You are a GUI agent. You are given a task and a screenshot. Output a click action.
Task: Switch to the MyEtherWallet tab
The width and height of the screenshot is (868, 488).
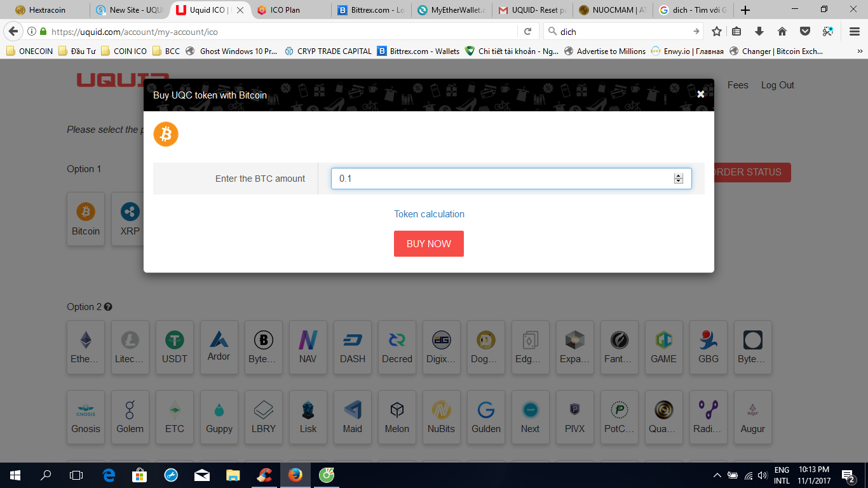click(451, 10)
